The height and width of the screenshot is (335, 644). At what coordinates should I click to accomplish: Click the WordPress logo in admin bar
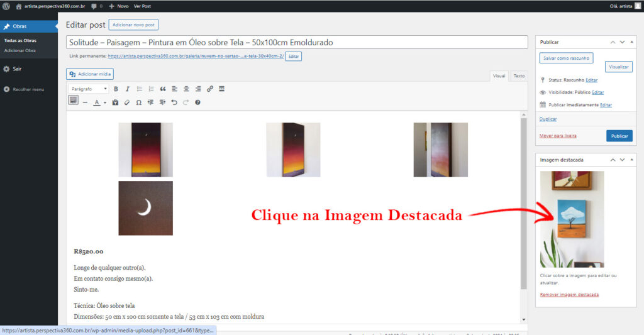click(x=6, y=6)
